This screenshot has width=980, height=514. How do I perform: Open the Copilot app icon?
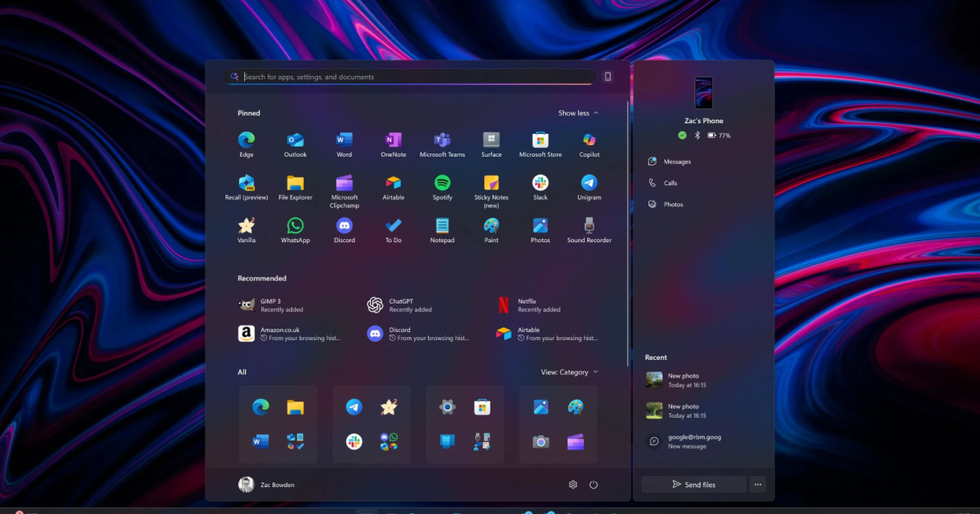click(x=589, y=140)
